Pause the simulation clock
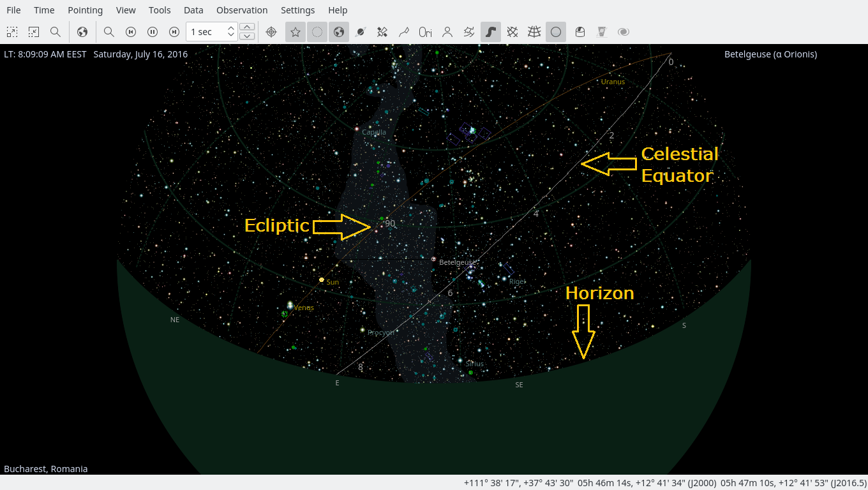This screenshot has width=868, height=490. click(x=153, y=32)
